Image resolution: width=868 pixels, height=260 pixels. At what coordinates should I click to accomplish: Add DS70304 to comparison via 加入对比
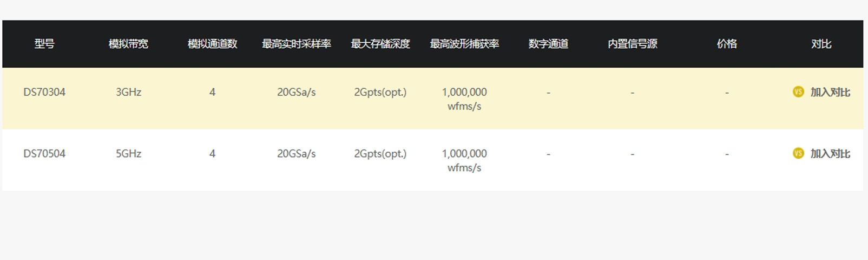(830, 92)
